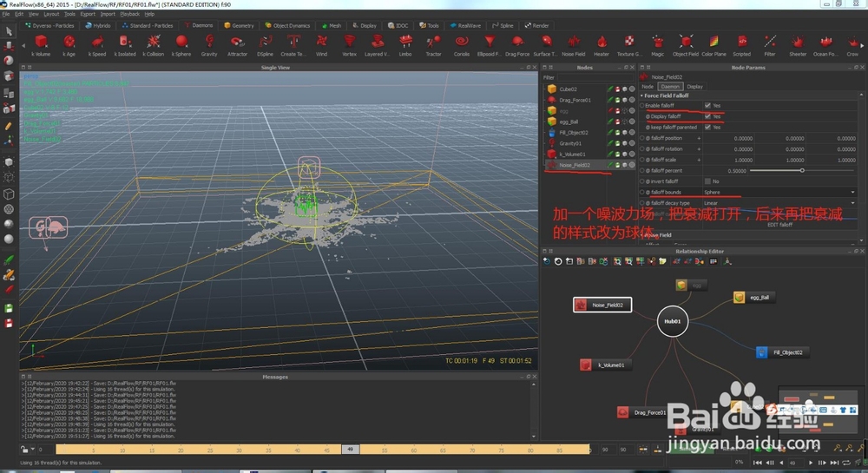Image resolution: width=868 pixels, height=473 pixels.
Task: Add a k Sphere daemon
Action: (181, 46)
